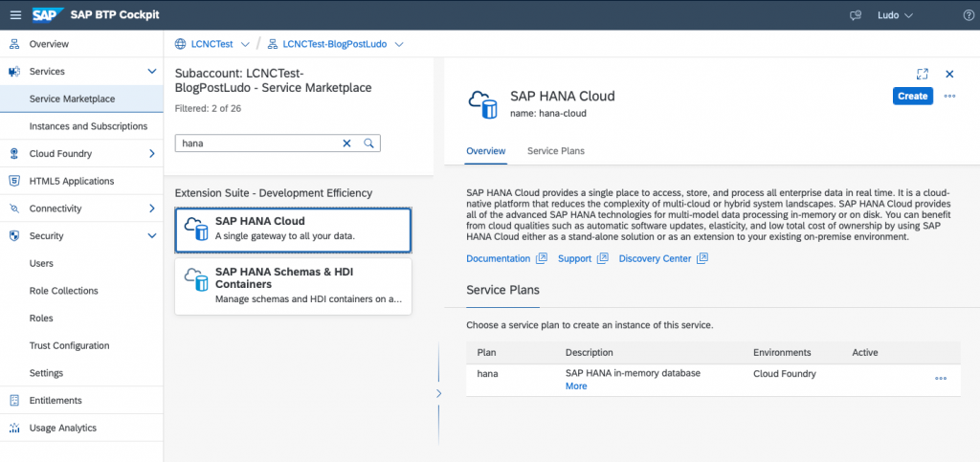Viewport: 980px width, 462px height.
Task: Select Service Marketplace in sidebar
Action: (81, 99)
